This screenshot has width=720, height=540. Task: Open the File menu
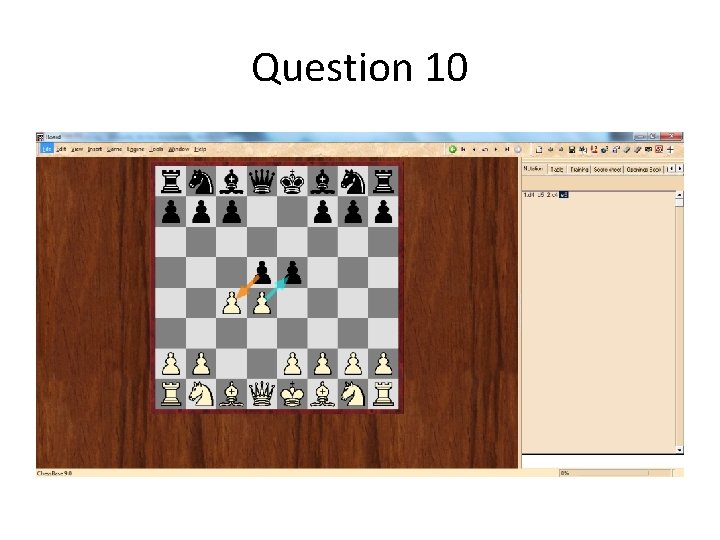point(47,149)
